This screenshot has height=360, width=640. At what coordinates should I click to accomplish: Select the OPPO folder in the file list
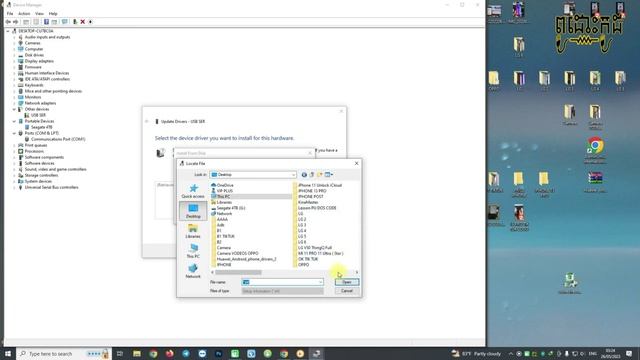click(301, 264)
